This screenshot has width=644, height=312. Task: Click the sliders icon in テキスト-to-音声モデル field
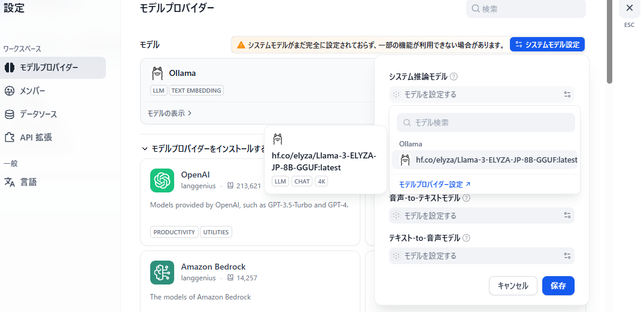(x=567, y=256)
